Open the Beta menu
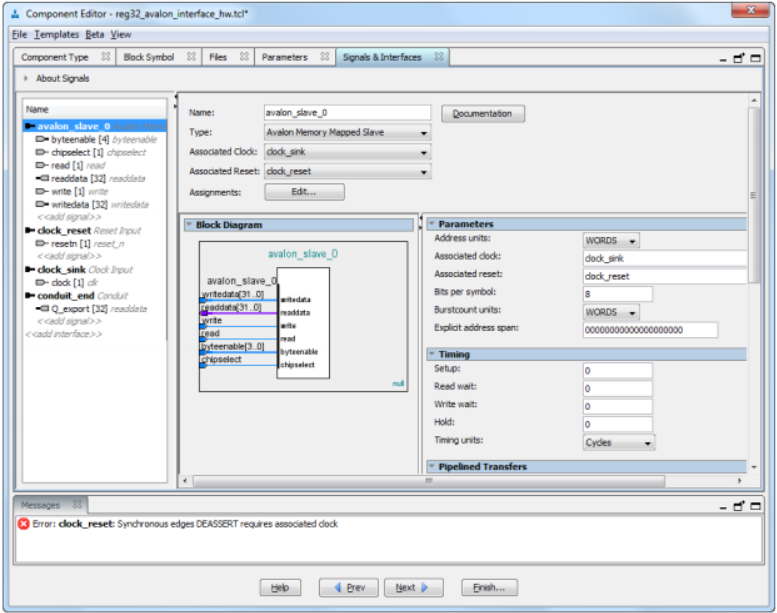 point(95,34)
